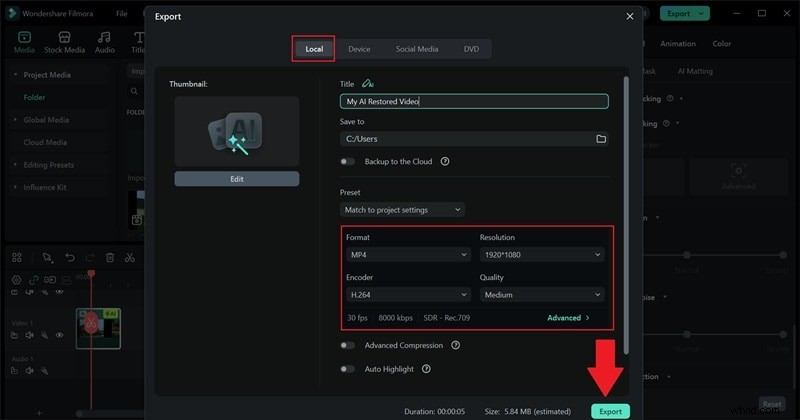Click the Audio icon in the top toolbar

[105, 41]
